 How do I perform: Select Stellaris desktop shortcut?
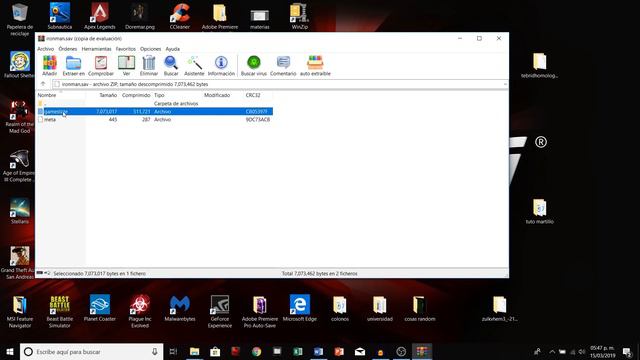pyautogui.click(x=20, y=211)
